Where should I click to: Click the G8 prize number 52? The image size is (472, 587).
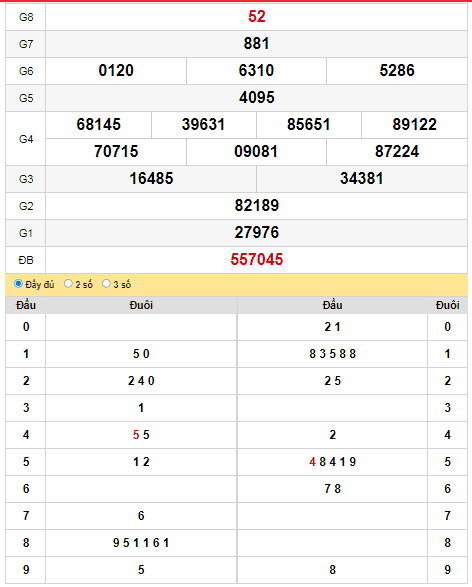click(257, 16)
